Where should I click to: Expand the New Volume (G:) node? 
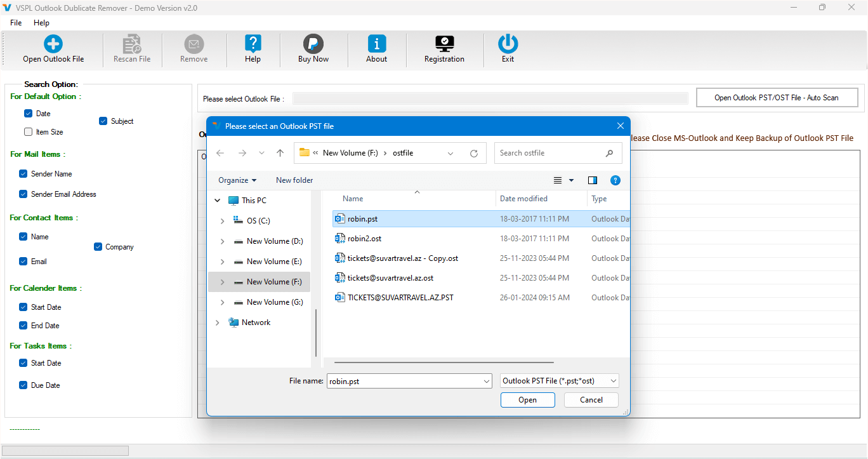pyautogui.click(x=222, y=302)
